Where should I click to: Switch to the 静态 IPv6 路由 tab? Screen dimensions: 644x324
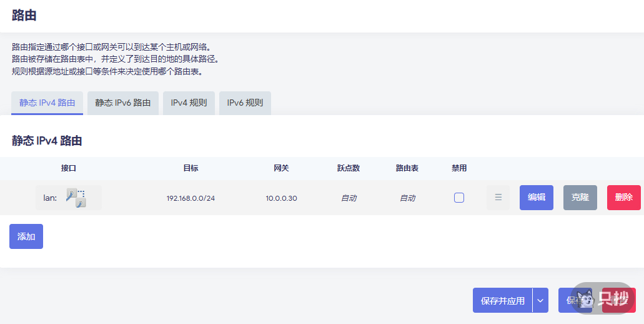tap(123, 103)
